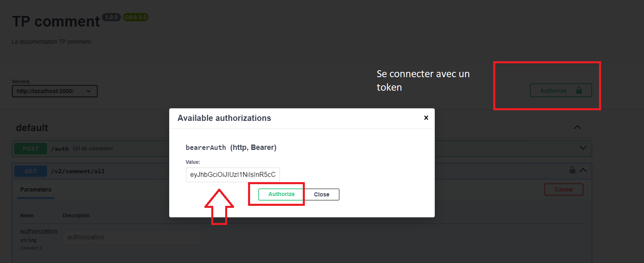Collapse the default section using its chevron
This screenshot has width=644, height=263.
click(x=577, y=127)
